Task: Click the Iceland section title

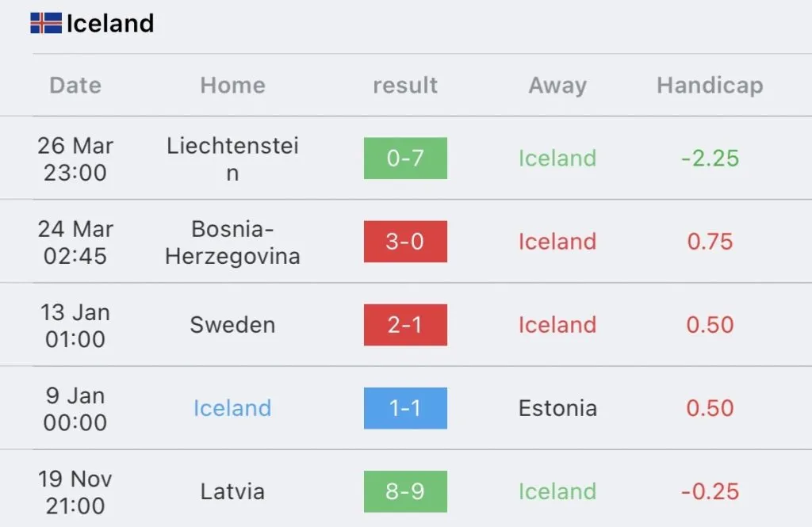Action: tap(110, 24)
